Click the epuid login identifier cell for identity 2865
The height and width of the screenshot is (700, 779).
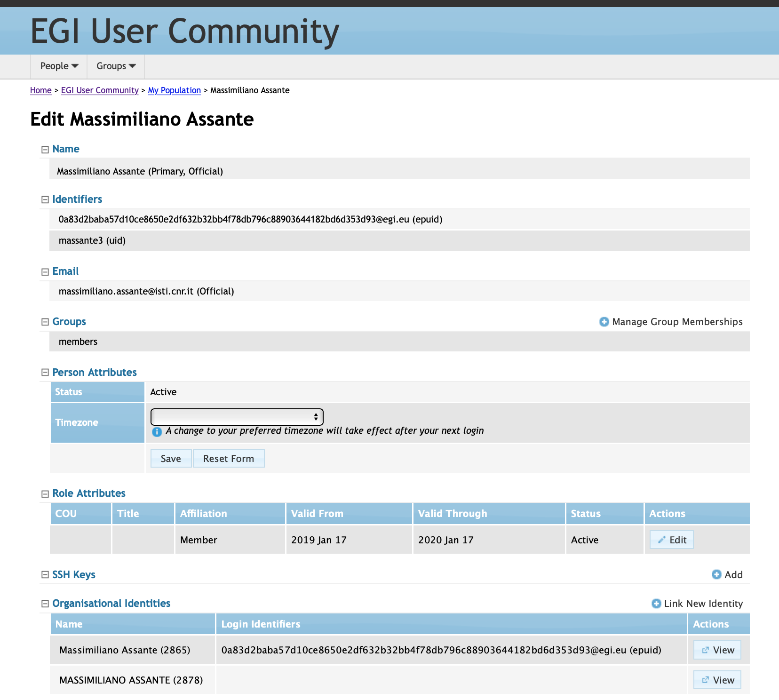tap(452, 650)
